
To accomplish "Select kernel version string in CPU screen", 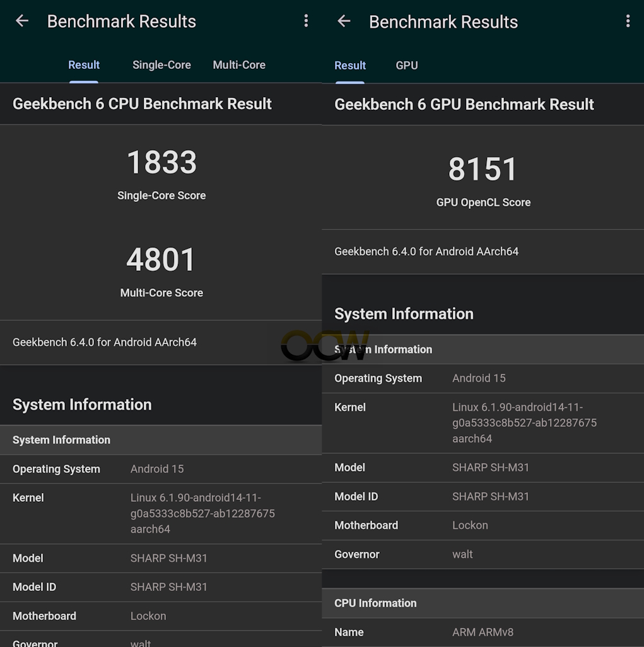I will point(202,513).
